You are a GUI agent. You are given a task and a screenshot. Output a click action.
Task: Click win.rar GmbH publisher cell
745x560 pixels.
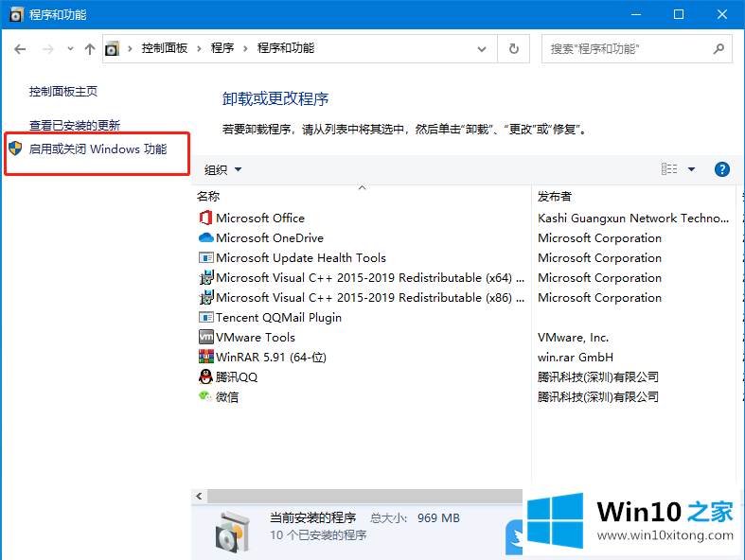[575, 358]
